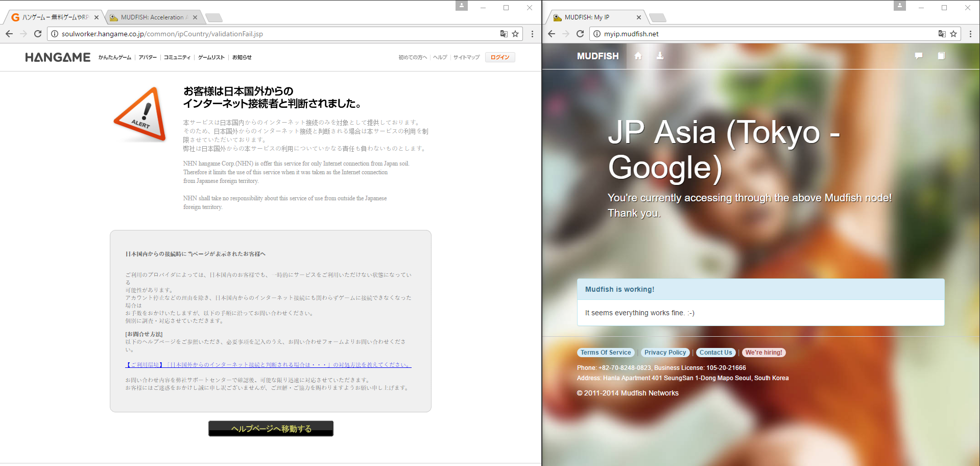Close the MUDFISH: My IP tab
Screen dimensions: 980x466
639,17
